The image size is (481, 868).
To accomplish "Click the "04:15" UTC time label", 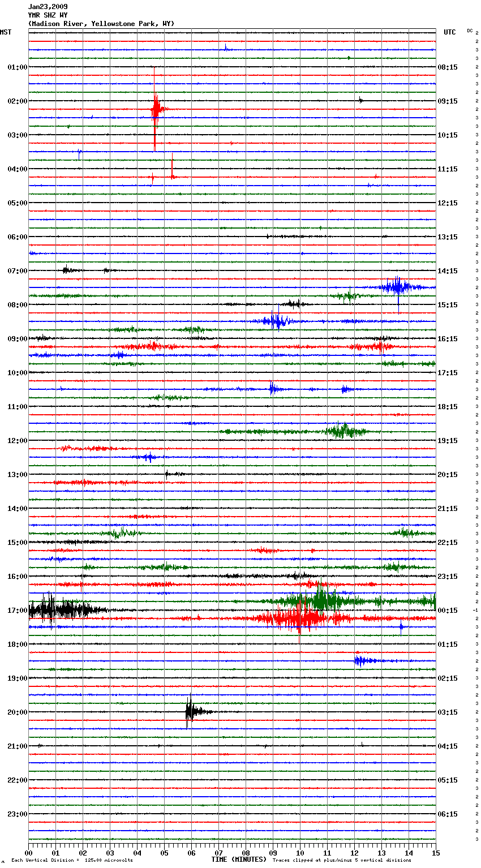I will click(x=448, y=746).
